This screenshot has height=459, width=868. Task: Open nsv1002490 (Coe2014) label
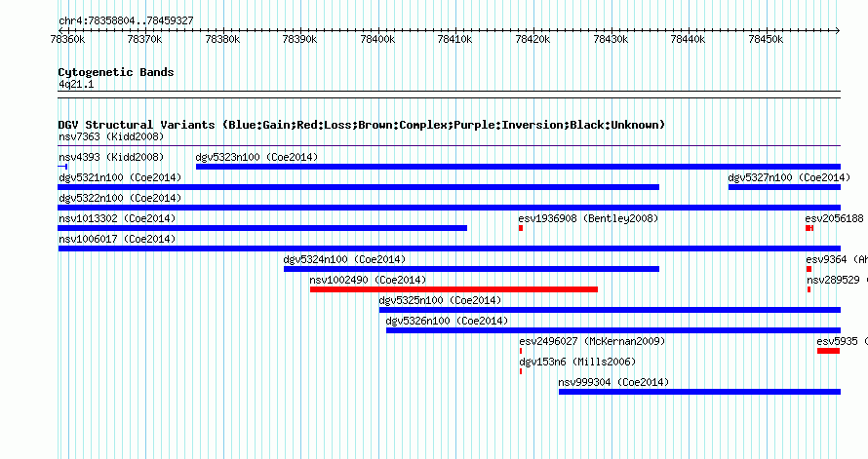pos(368,280)
